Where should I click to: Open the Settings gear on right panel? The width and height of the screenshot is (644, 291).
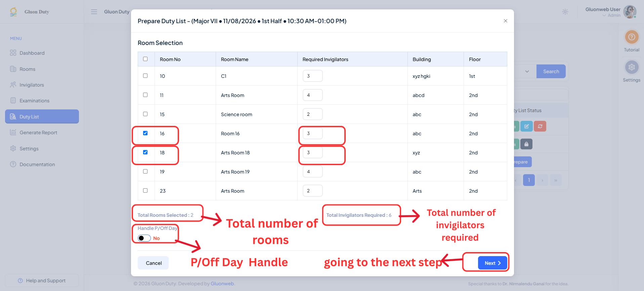(632, 67)
